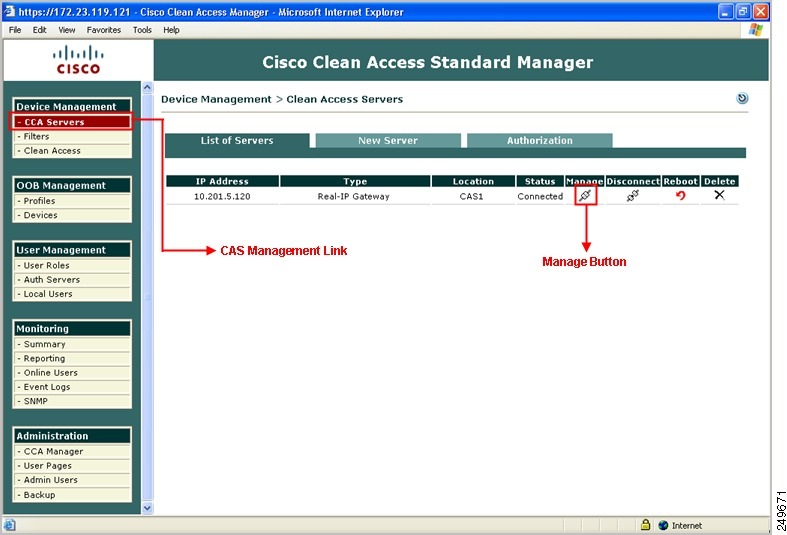Open OOB Management Profiles
The width and height of the screenshot is (787, 535).
[x=71, y=201]
